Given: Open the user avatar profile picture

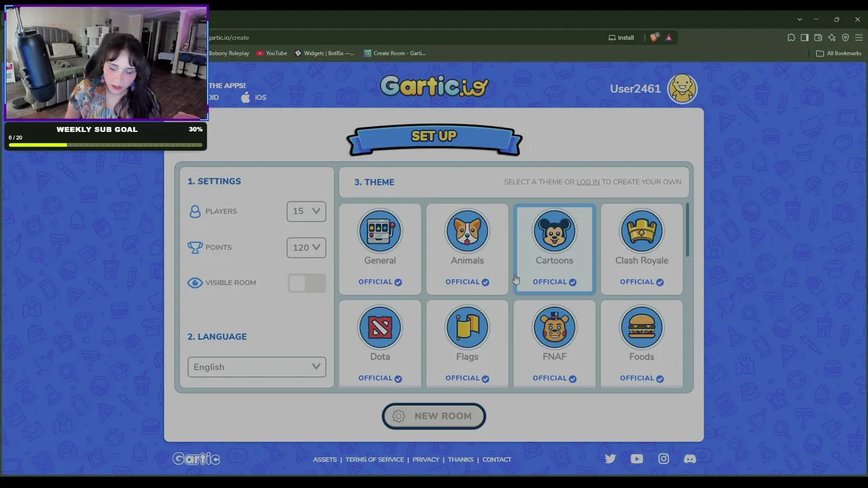Looking at the screenshot, I should [682, 89].
